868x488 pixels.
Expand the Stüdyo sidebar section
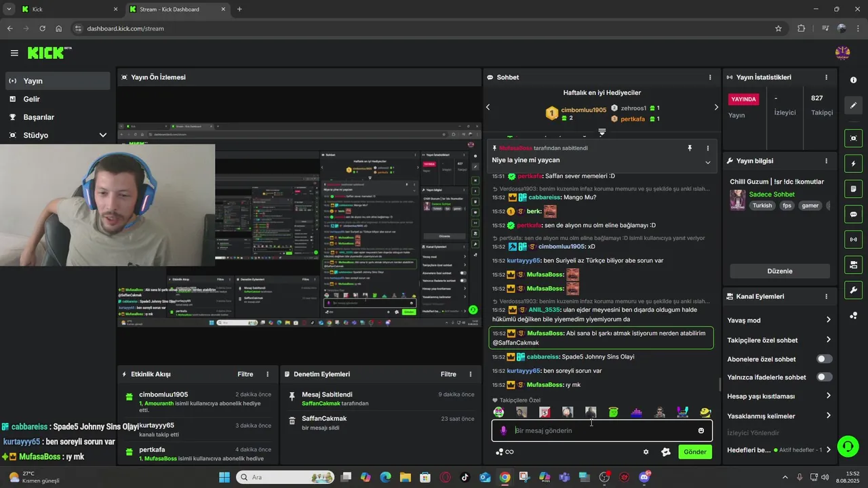coord(103,135)
